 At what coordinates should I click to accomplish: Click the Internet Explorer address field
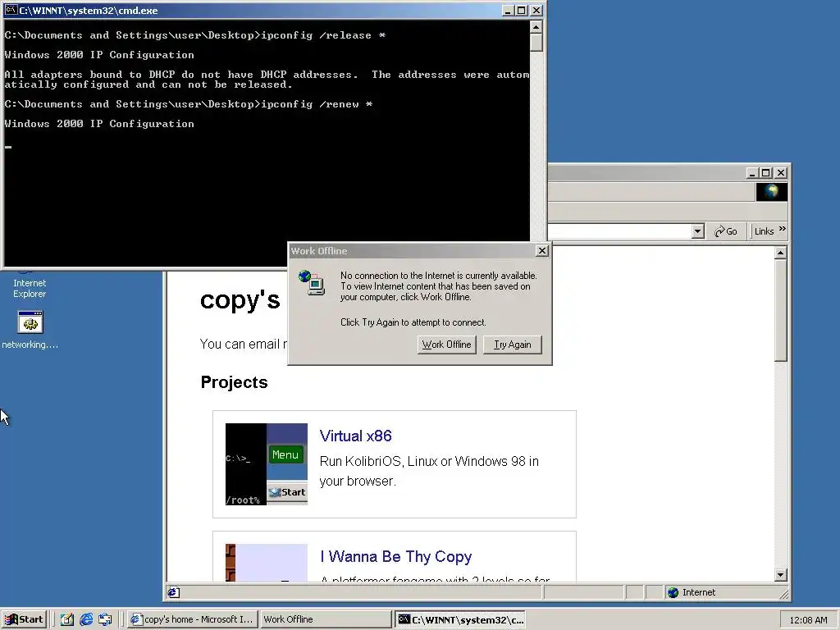pos(619,231)
